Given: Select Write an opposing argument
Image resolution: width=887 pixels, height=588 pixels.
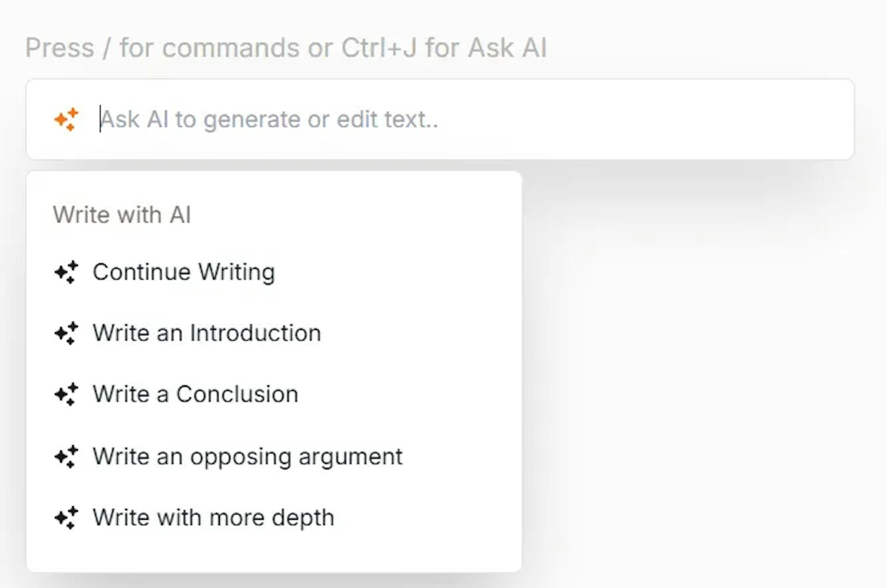Looking at the screenshot, I should [x=247, y=457].
